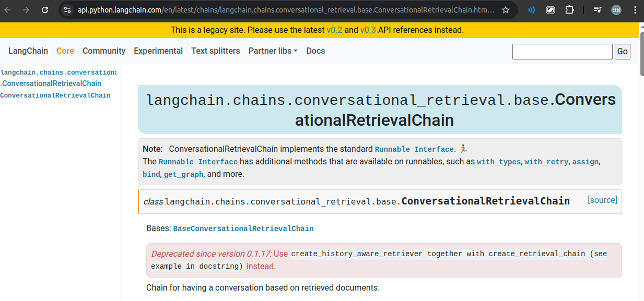This screenshot has width=644, height=301.
Task: Expand the Partner libs dropdown
Action: pyautogui.click(x=273, y=51)
